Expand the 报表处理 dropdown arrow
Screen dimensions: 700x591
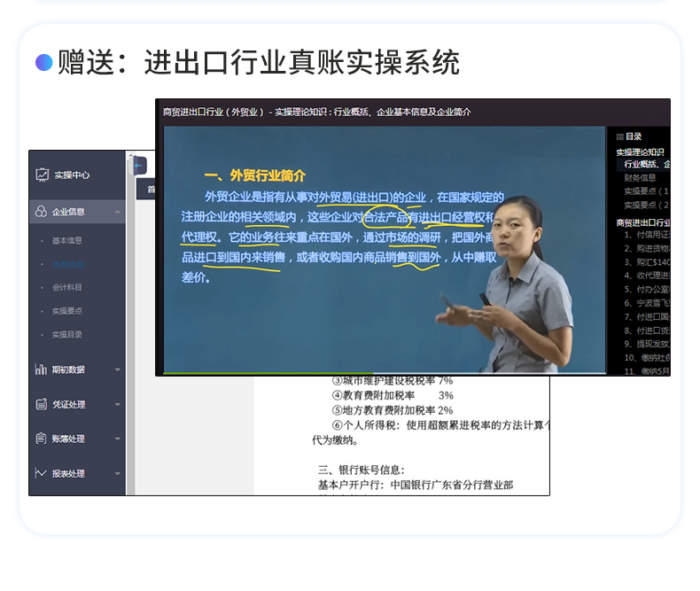click(x=118, y=474)
